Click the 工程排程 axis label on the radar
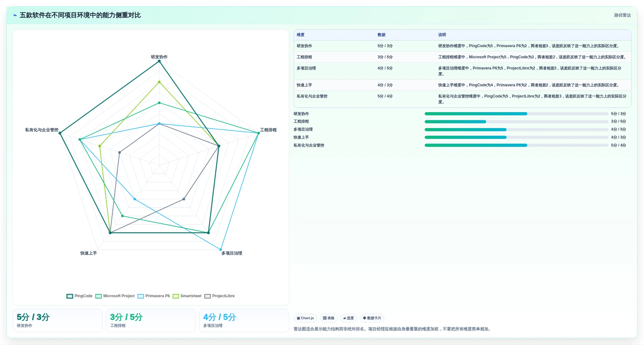Screen dimensions: 644x345 pos(268,130)
